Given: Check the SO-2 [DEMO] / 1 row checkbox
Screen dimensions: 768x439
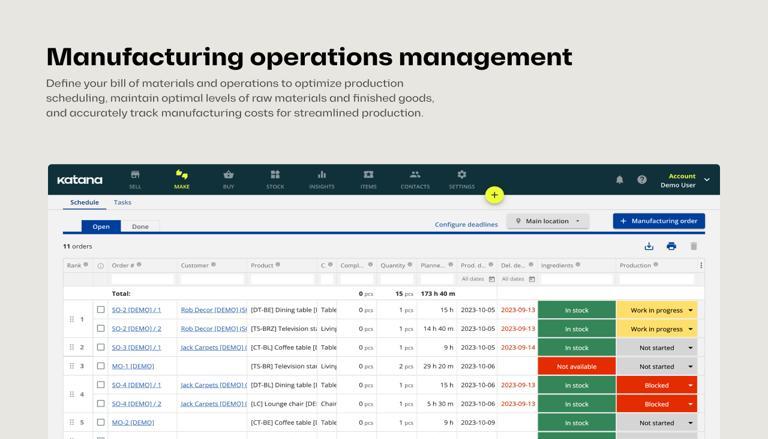Looking at the screenshot, I should coord(100,310).
